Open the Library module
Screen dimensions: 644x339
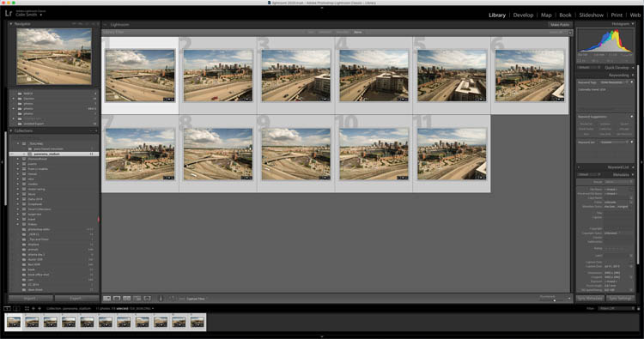pos(497,15)
